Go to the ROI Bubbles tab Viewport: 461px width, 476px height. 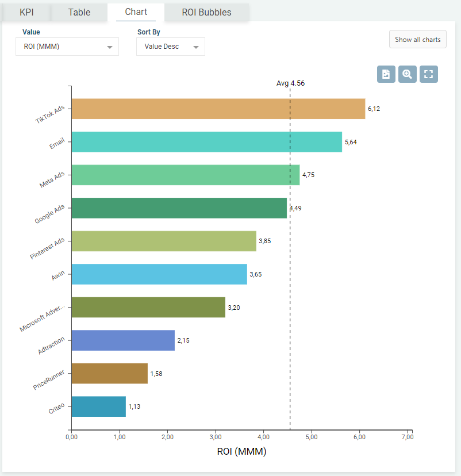tap(206, 12)
